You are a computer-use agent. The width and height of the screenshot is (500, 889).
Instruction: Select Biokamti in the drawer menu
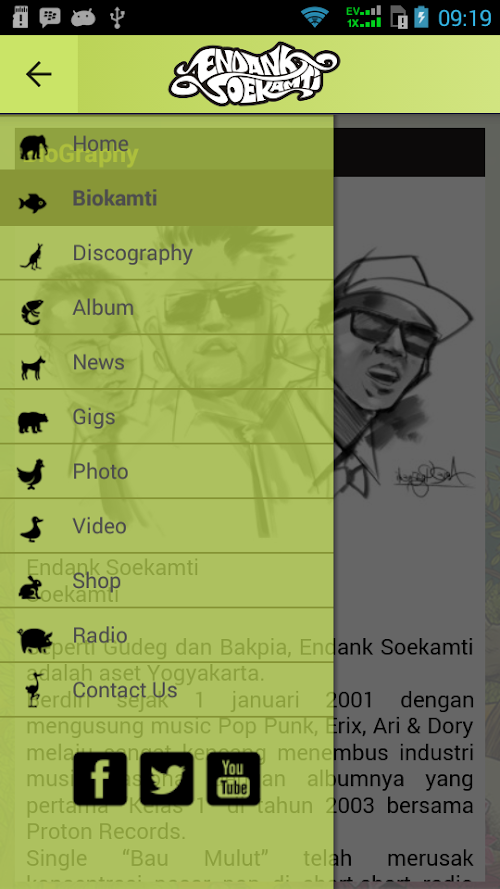coord(167,198)
